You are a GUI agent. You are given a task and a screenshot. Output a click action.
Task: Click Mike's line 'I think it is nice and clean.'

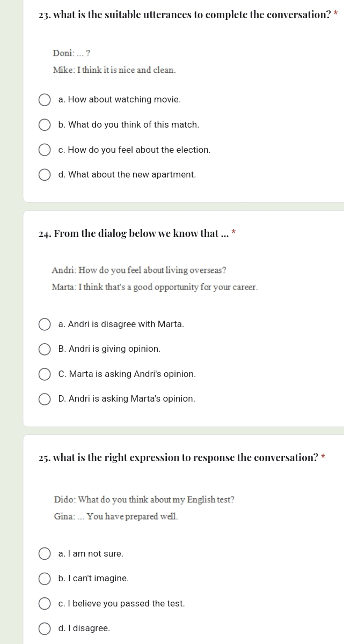coord(114,70)
